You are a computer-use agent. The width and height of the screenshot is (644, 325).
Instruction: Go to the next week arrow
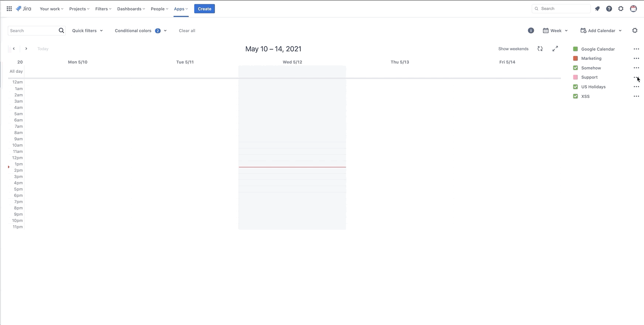tap(26, 49)
